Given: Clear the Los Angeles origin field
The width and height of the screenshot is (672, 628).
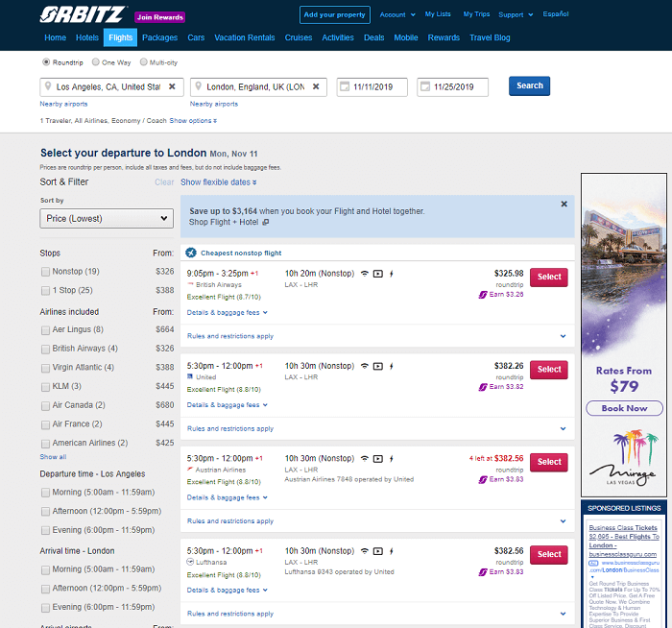Looking at the screenshot, I should [172, 86].
